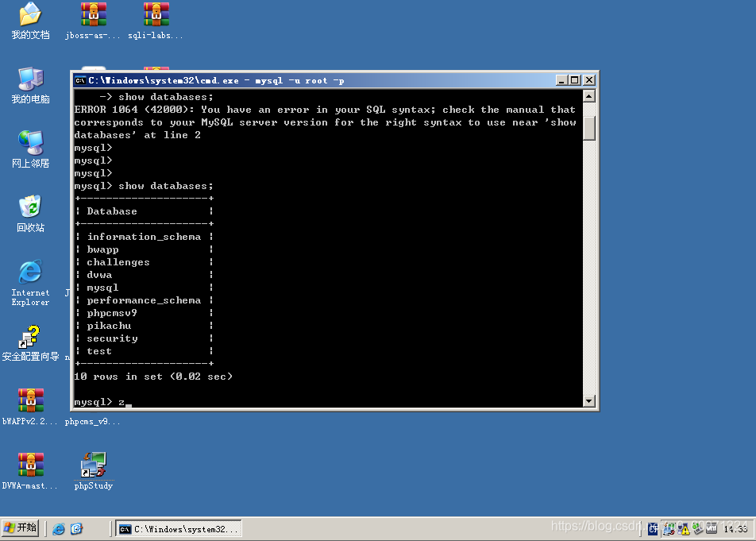
Task: Click the 'information_schema' database row
Action: point(144,237)
